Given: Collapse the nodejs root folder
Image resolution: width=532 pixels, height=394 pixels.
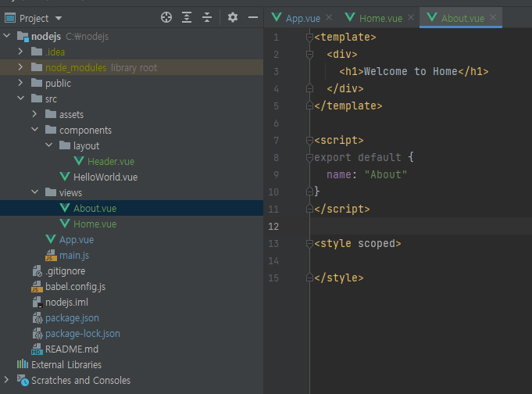Looking at the screenshot, I should tap(7, 35).
